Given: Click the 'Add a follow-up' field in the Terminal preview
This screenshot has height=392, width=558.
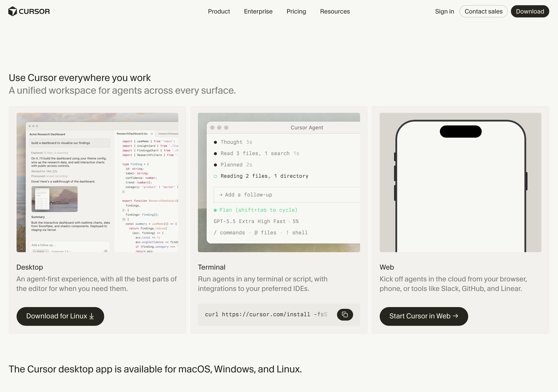Looking at the screenshot, I should click(x=287, y=195).
